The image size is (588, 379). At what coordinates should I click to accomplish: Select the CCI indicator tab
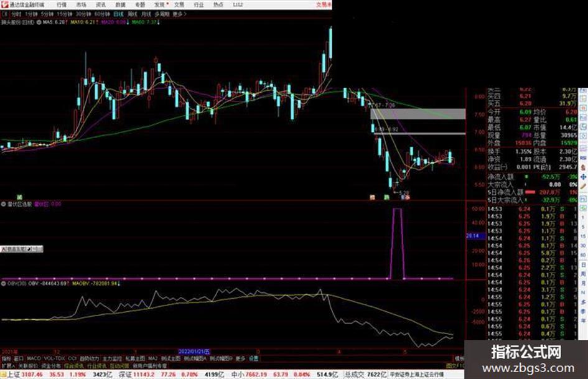(72, 358)
